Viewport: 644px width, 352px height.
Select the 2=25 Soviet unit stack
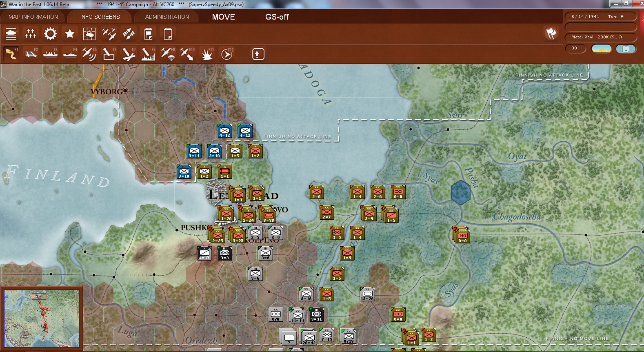tap(218, 235)
